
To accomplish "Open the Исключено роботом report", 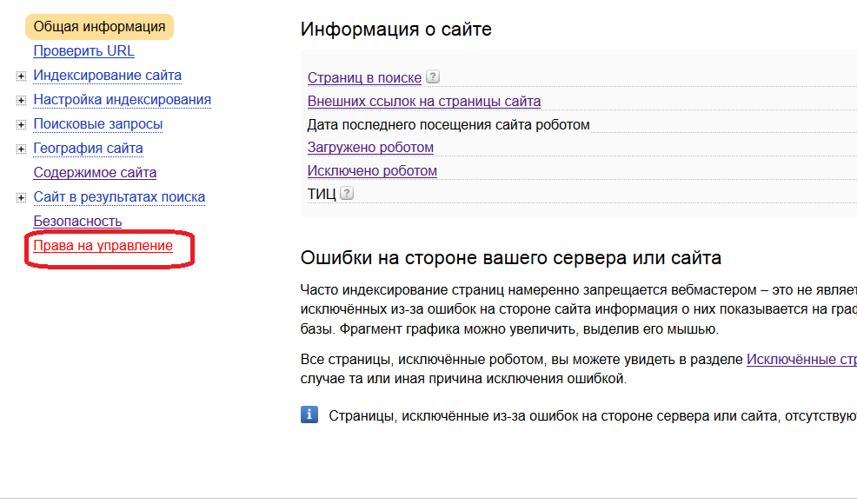I will point(372,170).
